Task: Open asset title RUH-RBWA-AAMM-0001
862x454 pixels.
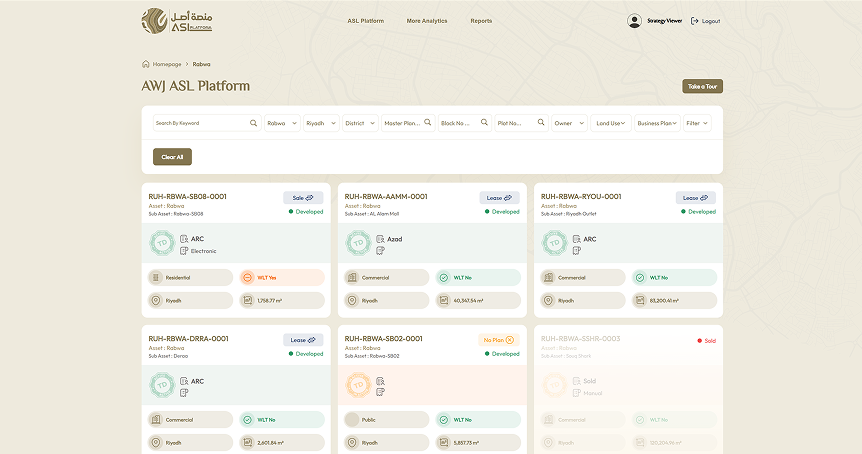Action: (x=386, y=196)
